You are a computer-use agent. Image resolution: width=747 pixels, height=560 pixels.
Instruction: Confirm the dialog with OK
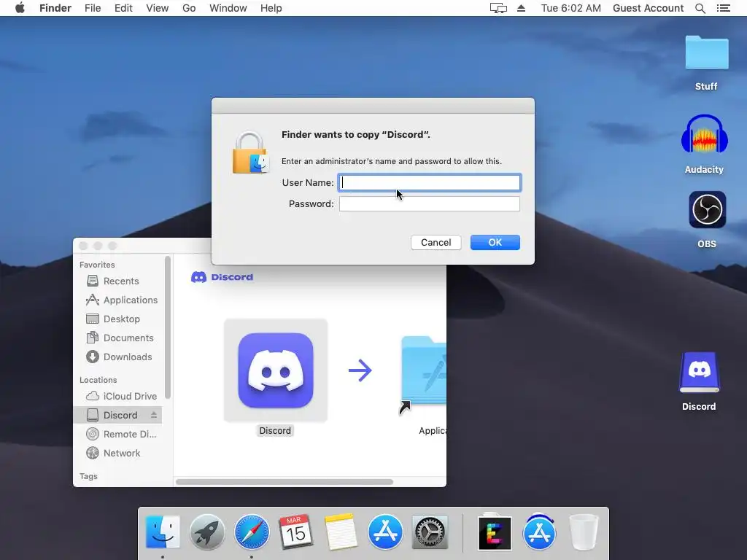495,242
